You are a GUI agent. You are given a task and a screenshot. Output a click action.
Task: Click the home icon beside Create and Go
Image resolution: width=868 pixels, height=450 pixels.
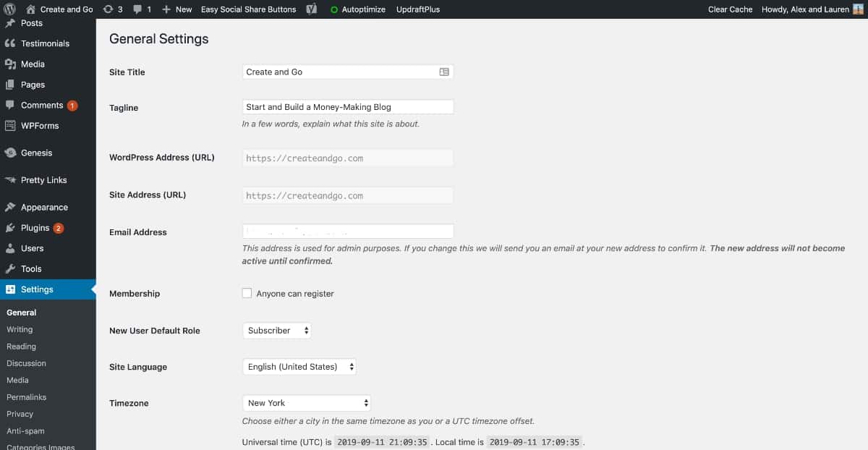pyautogui.click(x=30, y=9)
